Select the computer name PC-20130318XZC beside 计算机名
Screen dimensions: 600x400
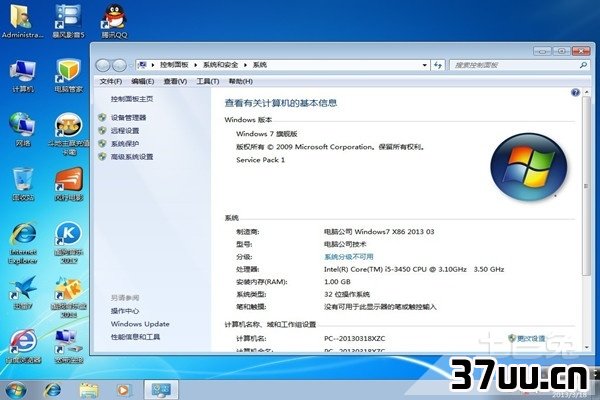pyautogui.click(x=355, y=338)
